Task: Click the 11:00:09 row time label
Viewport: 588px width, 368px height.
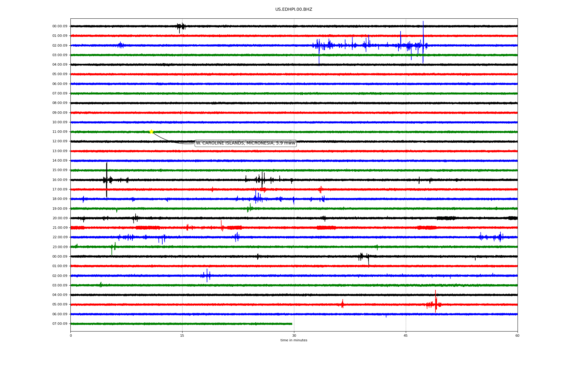Action: coord(60,132)
